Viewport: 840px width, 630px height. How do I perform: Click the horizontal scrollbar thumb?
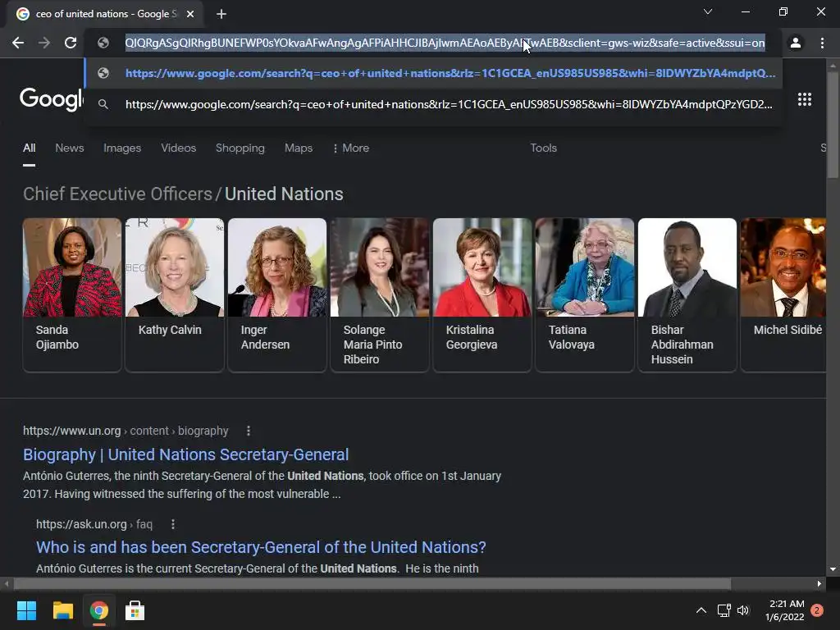coord(372,583)
